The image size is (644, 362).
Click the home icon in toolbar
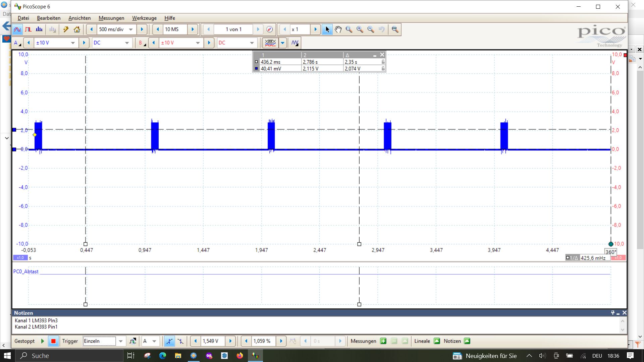pos(77,29)
